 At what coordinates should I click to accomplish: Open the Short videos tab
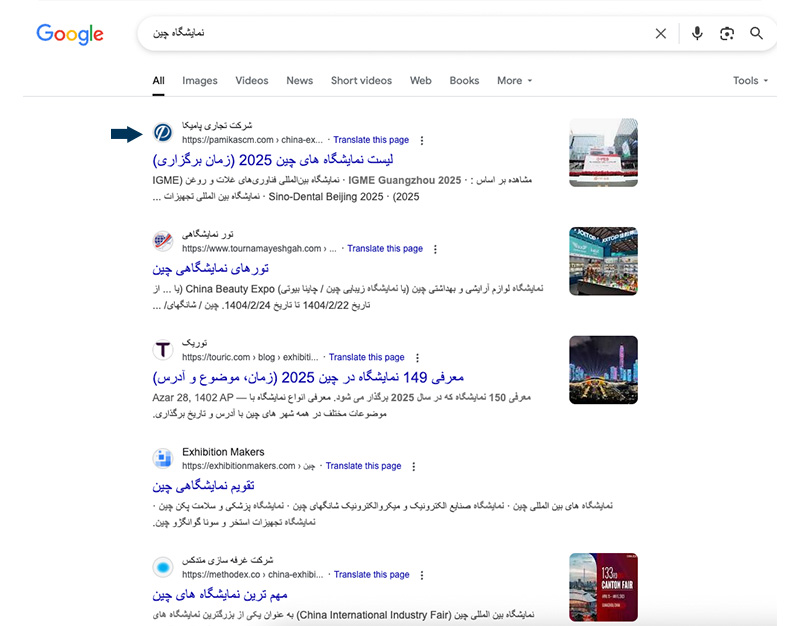point(361,81)
